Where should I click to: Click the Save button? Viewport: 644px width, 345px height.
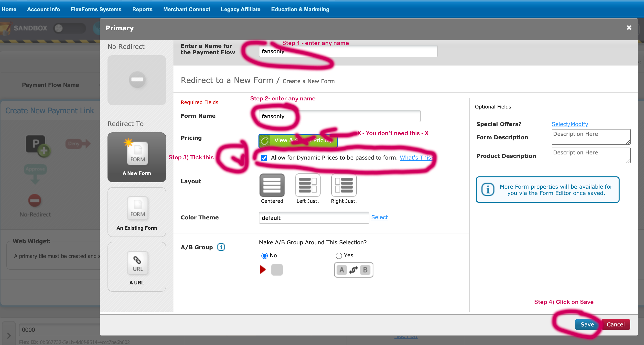tap(587, 324)
